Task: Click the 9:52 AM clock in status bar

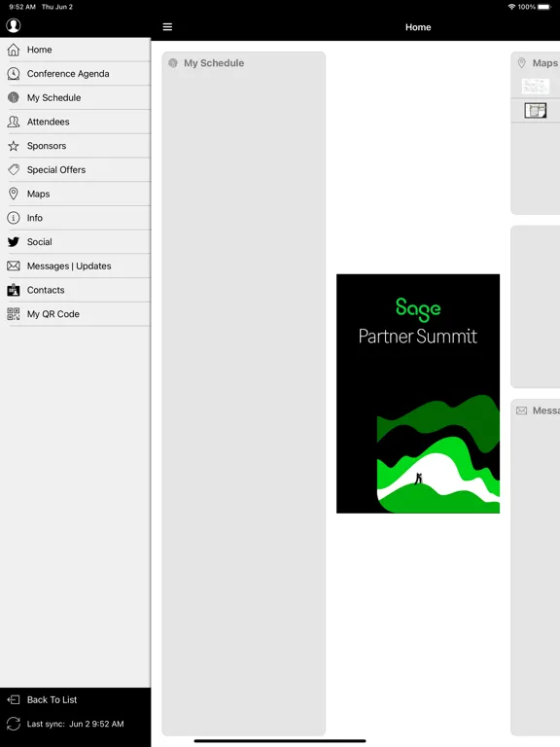Action: 22,7
